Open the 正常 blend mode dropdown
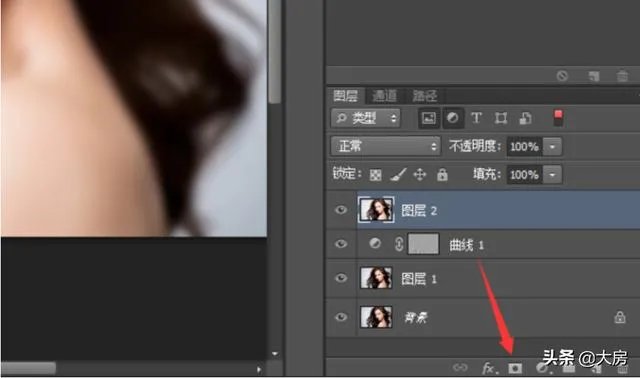This screenshot has height=378, width=640. [x=386, y=146]
